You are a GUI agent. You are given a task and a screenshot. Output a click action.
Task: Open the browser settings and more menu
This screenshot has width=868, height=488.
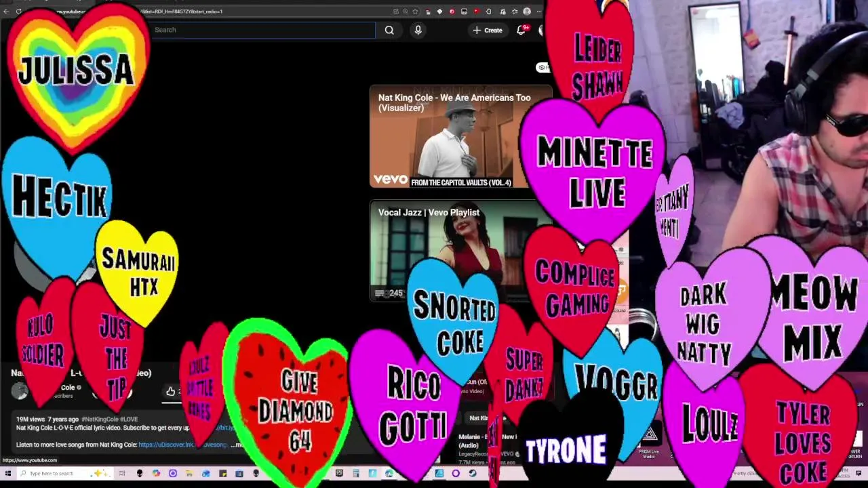[538, 12]
